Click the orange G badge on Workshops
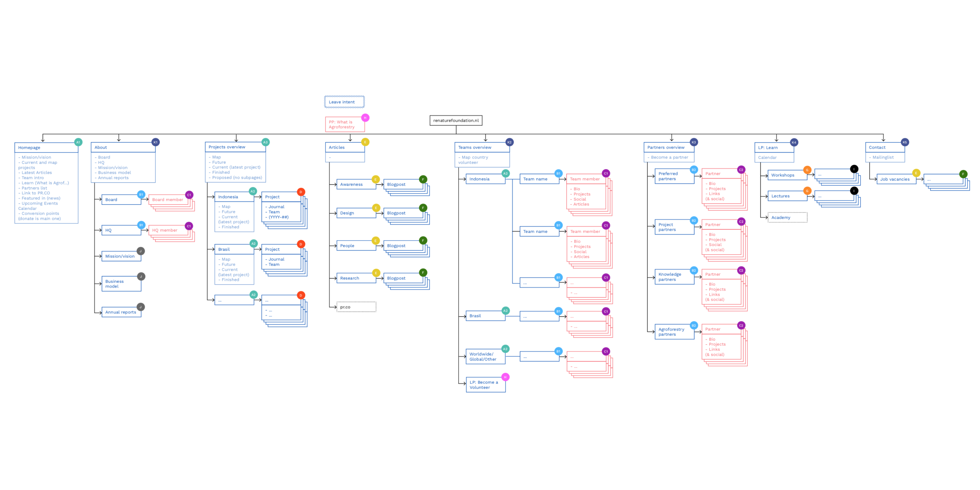The image size is (980, 490). 807,170
